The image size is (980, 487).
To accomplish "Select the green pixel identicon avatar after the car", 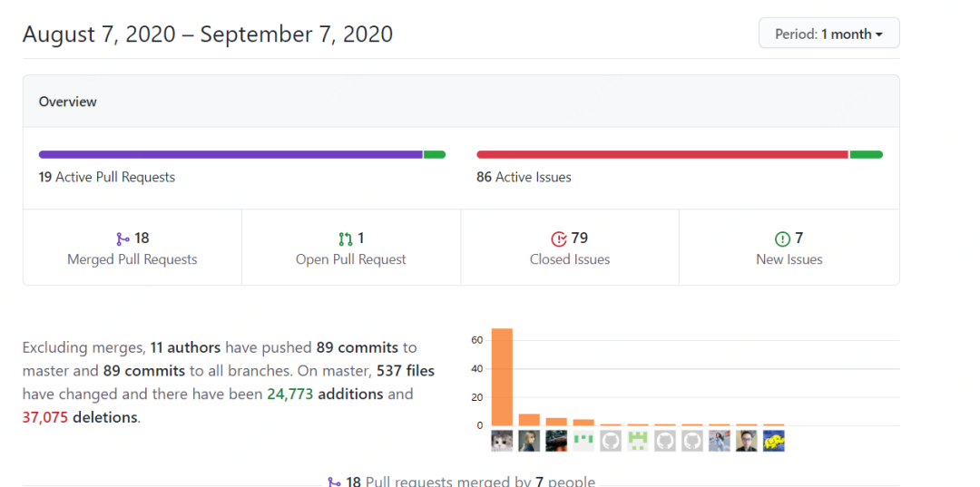I will (x=583, y=441).
